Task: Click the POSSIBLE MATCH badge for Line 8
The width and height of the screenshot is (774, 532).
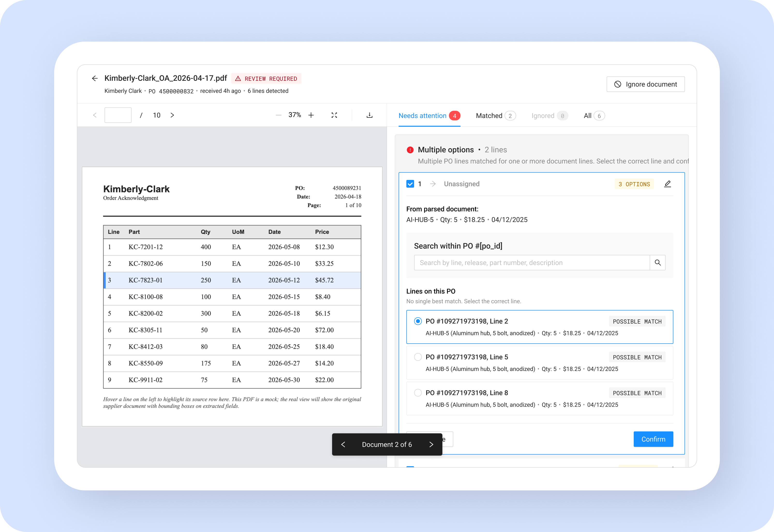Action: (637, 393)
